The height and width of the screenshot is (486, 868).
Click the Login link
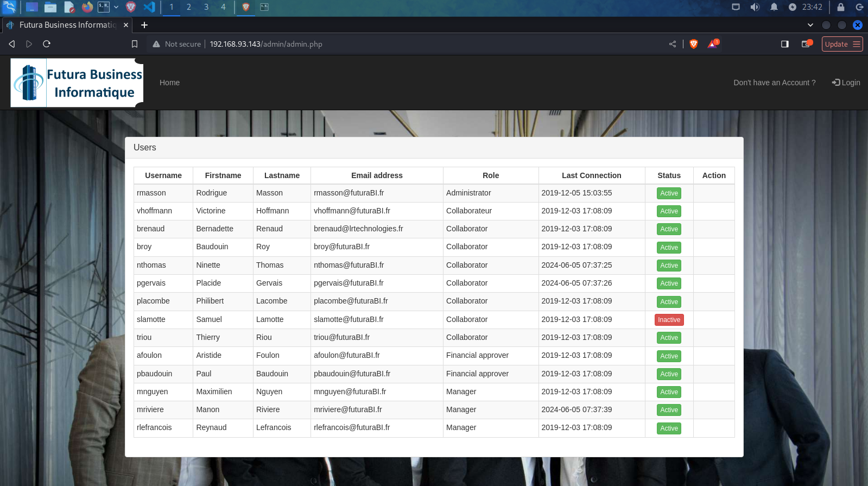click(846, 83)
